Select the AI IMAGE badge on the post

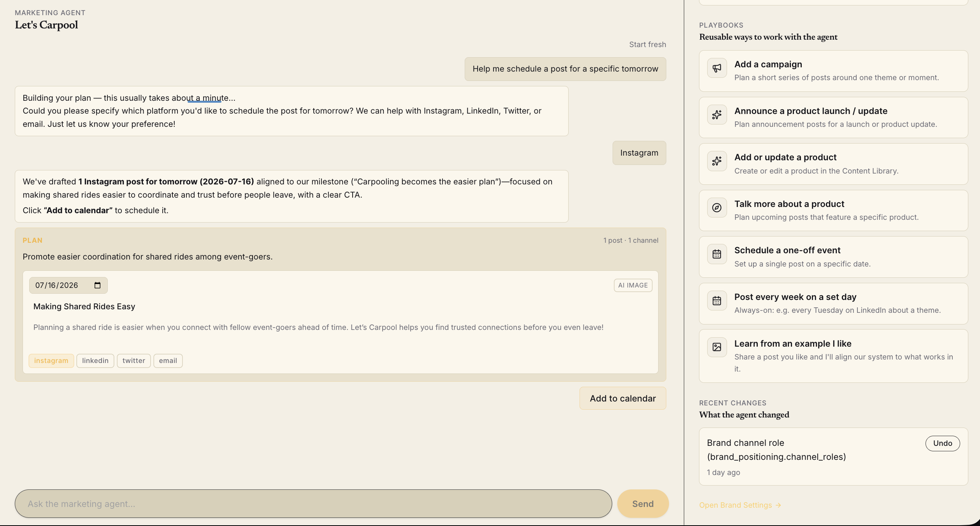633,285
